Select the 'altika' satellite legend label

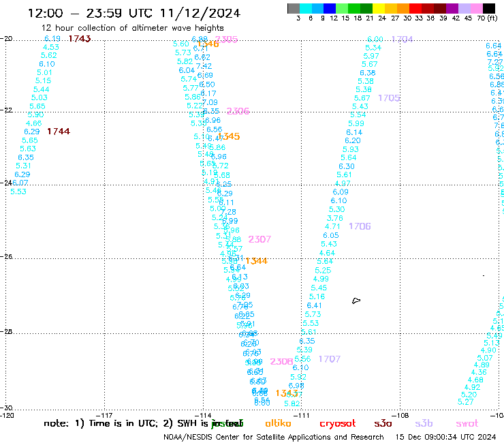(278, 423)
